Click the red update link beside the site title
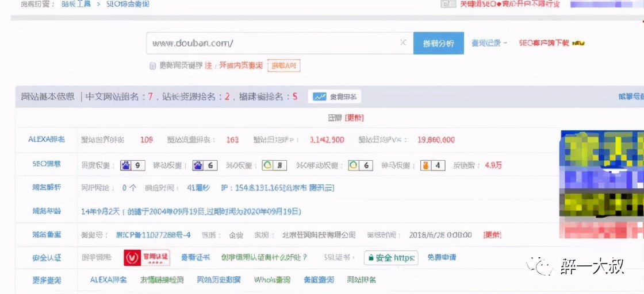The width and height of the screenshot is (644, 294). click(354, 118)
